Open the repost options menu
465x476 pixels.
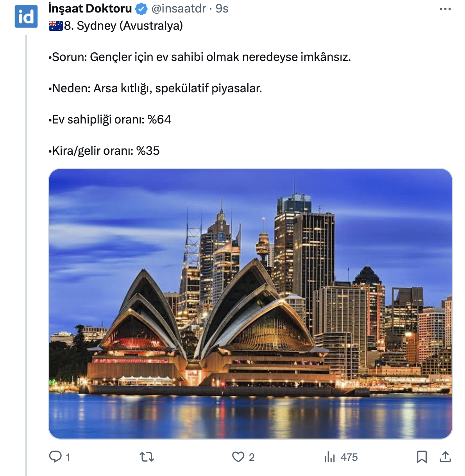[147, 456]
